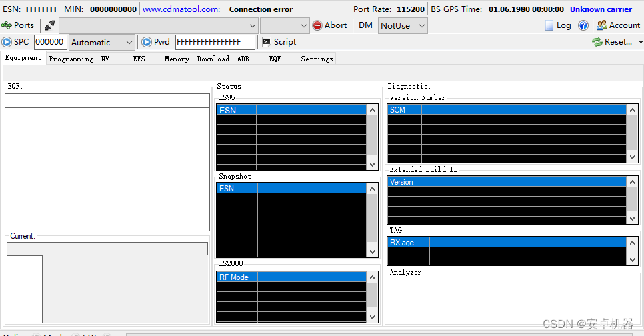This screenshot has width=644, height=336.
Task: Open the Log viewer
Action: (x=558, y=25)
